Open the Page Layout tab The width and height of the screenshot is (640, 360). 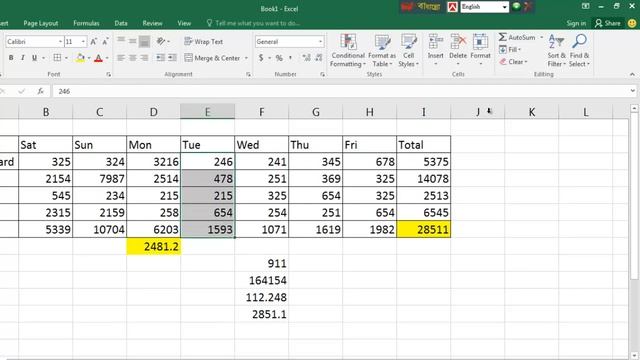(40, 23)
